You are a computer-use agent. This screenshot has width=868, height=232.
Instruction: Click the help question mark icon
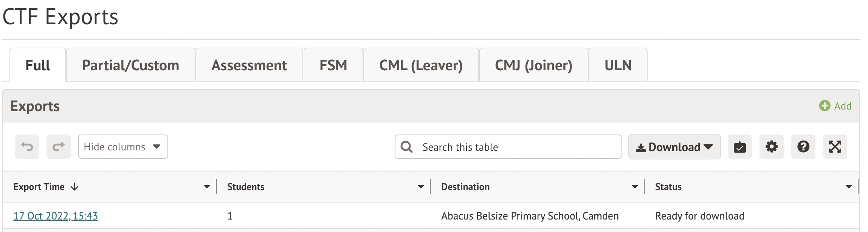click(803, 147)
